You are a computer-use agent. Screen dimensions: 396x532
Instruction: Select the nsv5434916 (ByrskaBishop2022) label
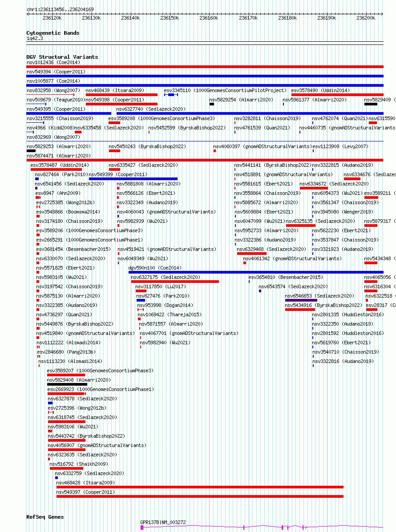click(x=323, y=305)
